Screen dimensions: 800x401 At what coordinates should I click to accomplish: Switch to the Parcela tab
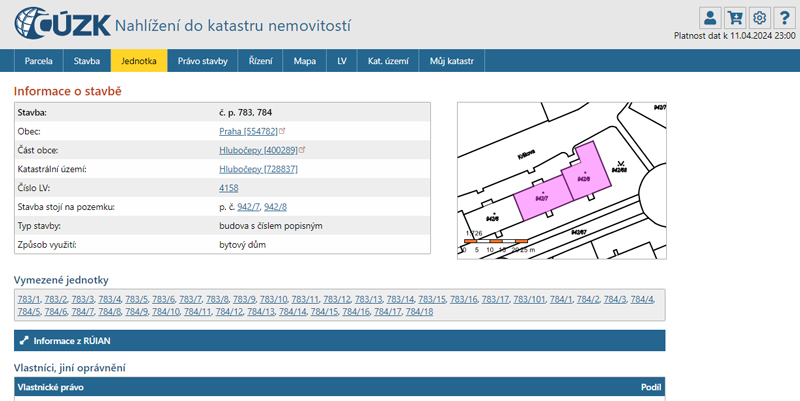(39, 61)
